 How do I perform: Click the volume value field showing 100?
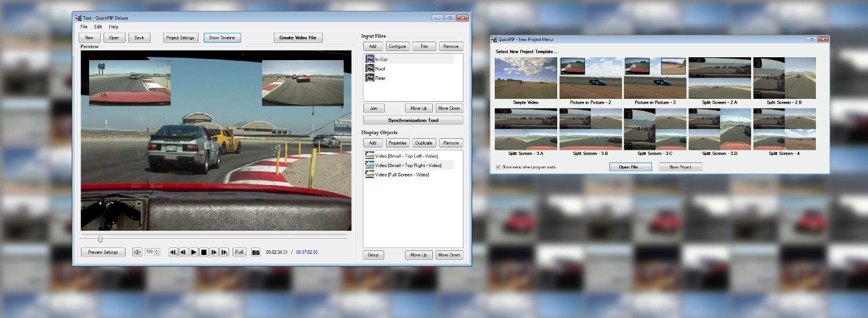tap(149, 252)
